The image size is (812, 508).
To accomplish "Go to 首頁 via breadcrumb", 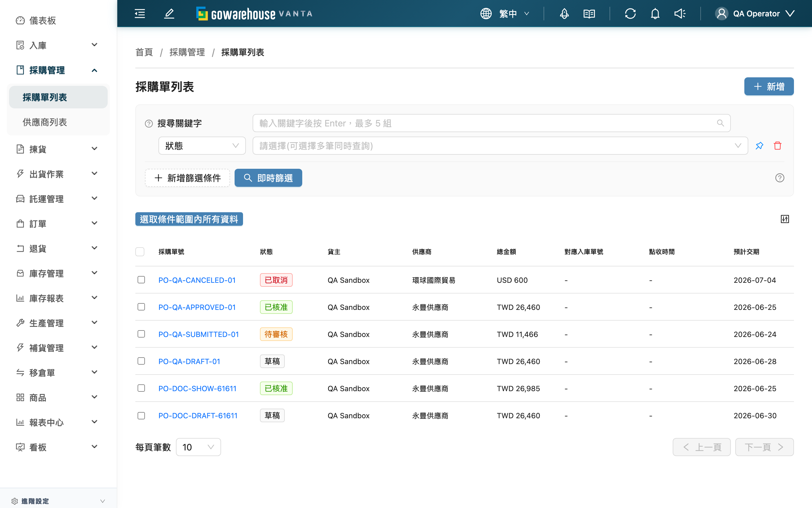I will click(x=144, y=52).
